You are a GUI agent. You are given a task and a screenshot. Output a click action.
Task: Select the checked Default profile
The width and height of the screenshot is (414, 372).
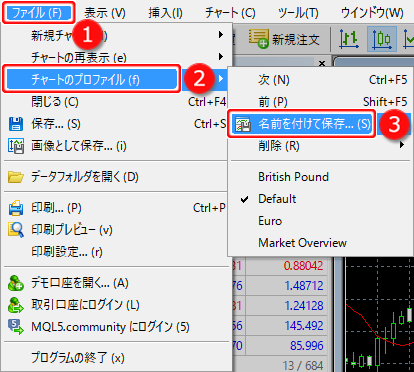click(321, 199)
